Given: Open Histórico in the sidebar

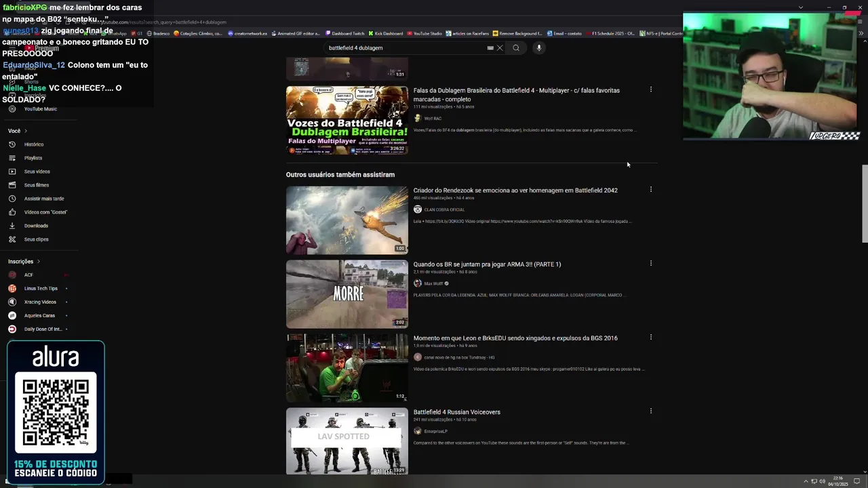Looking at the screenshot, I should click(34, 144).
